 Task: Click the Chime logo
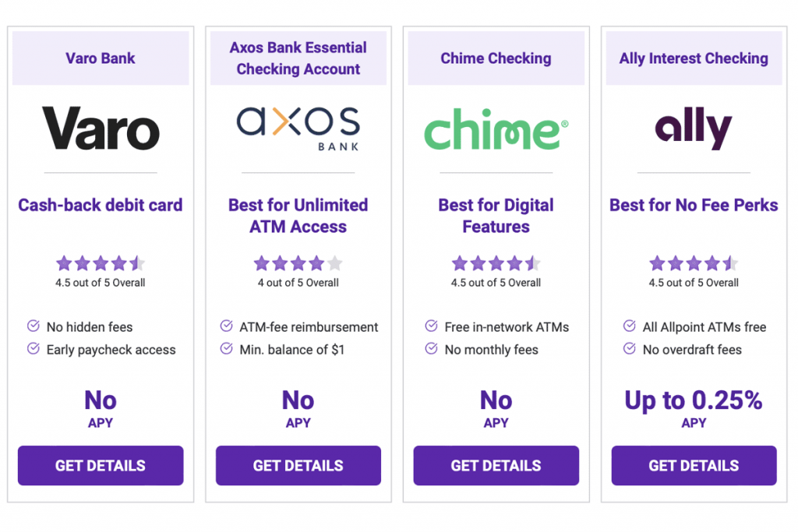[496, 129]
